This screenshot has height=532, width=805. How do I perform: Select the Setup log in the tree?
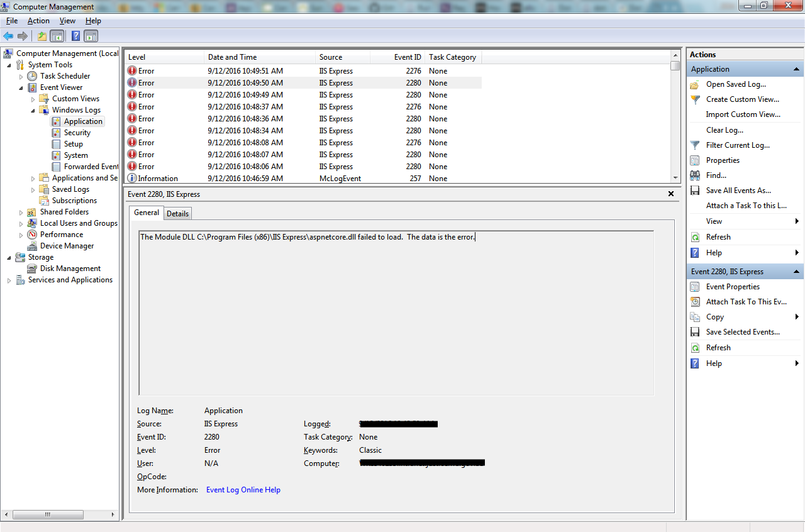[73, 144]
